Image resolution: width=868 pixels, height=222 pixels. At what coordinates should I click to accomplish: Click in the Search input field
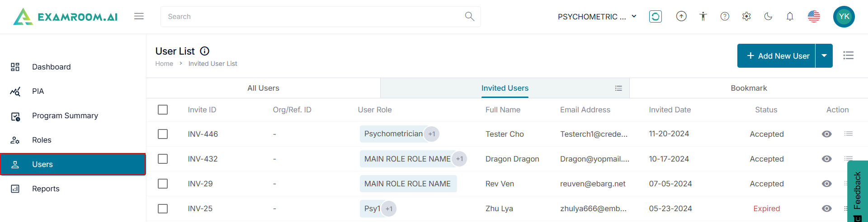[x=312, y=17]
